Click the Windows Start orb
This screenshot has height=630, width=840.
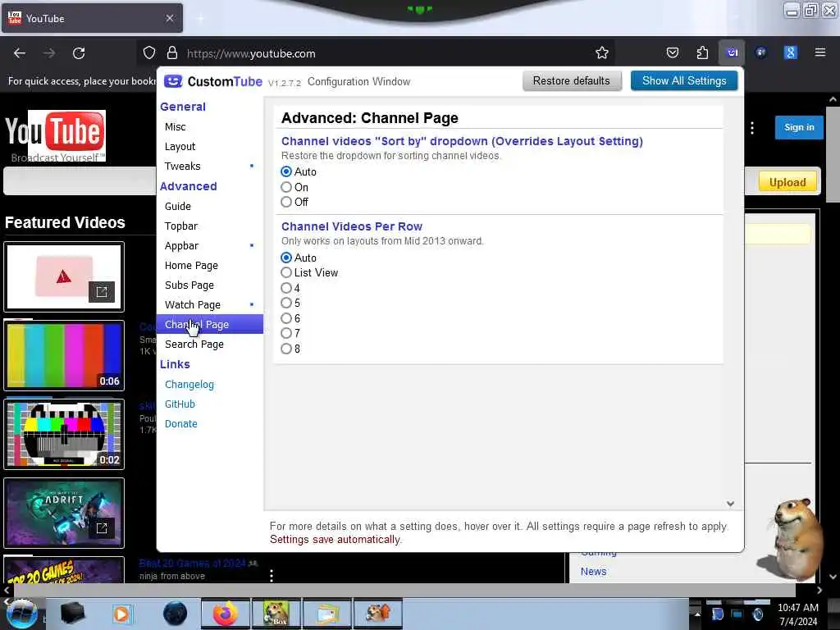click(22, 614)
